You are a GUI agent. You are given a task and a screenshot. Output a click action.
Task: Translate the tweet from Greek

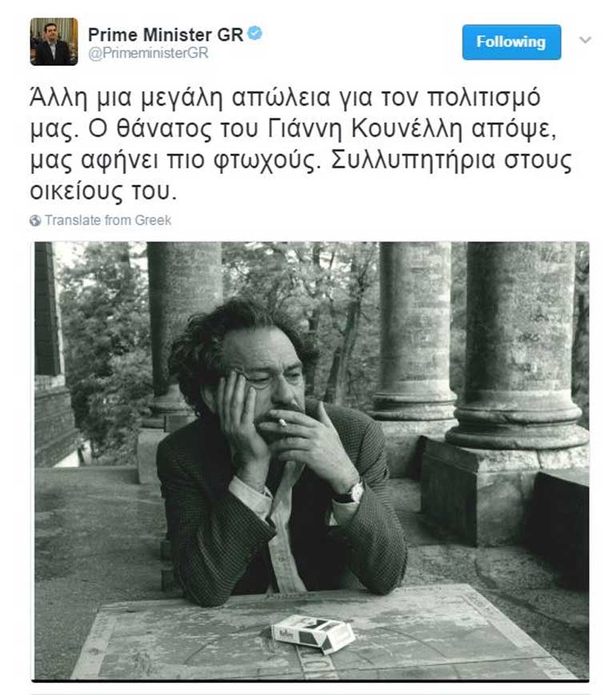coord(108,220)
